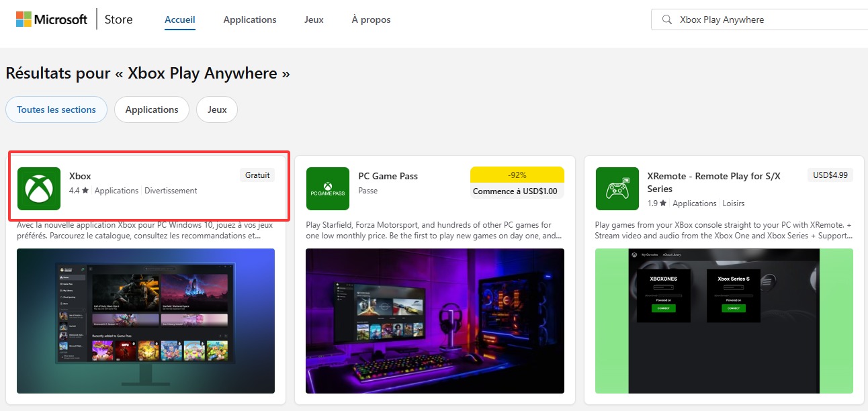
Task: Open the 'À propos' page
Action: [x=371, y=19]
